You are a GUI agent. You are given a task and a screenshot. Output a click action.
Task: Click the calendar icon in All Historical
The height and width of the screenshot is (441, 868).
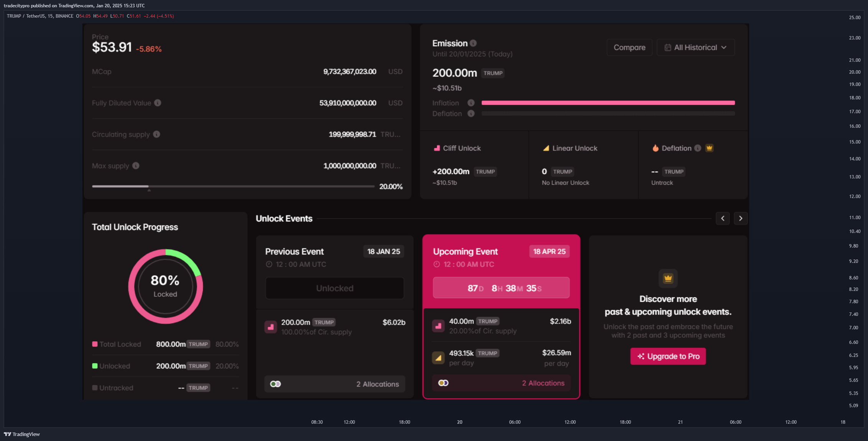pyautogui.click(x=667, y=48)
